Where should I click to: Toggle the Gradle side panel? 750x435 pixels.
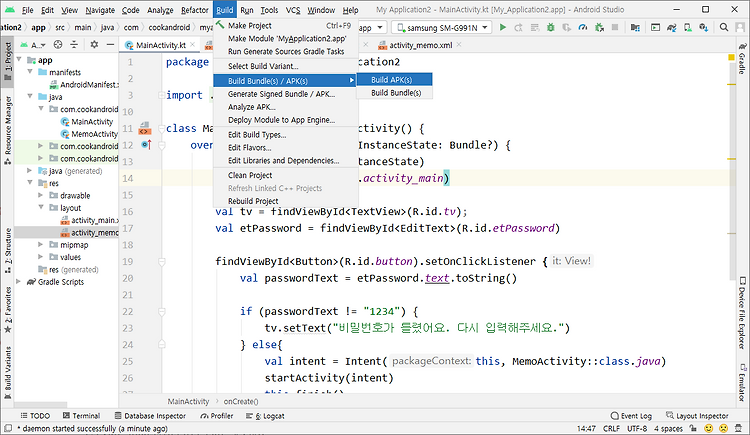[742, 58]
